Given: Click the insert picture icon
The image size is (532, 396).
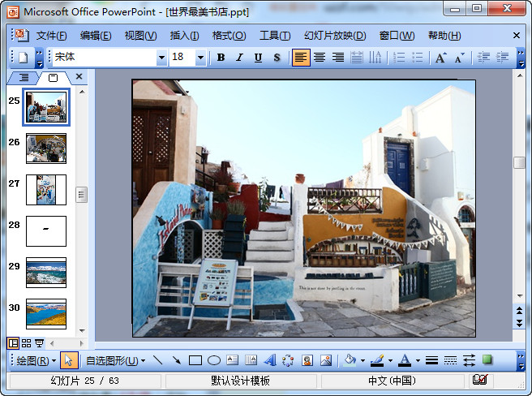Looking at the screenshot, I should pos(326,360).
